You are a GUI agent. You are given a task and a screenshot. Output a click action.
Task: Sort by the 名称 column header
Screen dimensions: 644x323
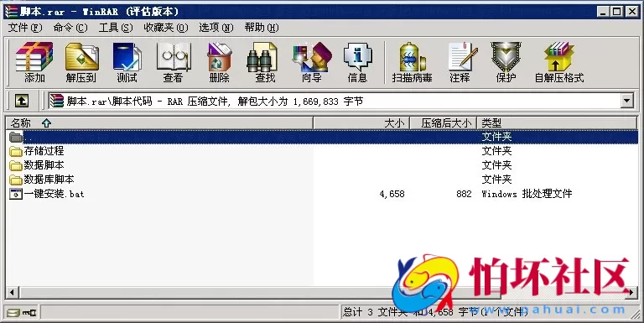point(160,122)
